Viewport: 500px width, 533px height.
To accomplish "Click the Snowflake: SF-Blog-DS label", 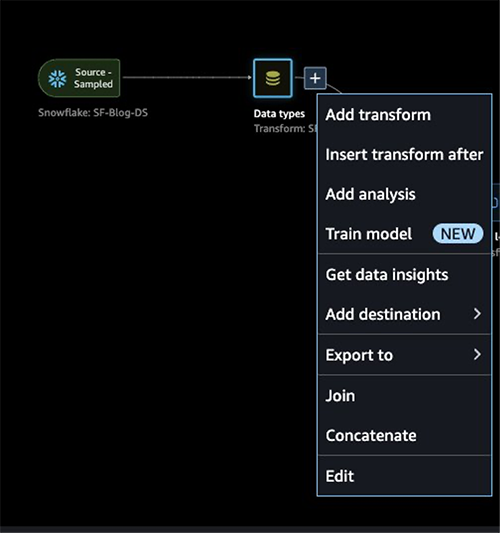I will (93, 113).
